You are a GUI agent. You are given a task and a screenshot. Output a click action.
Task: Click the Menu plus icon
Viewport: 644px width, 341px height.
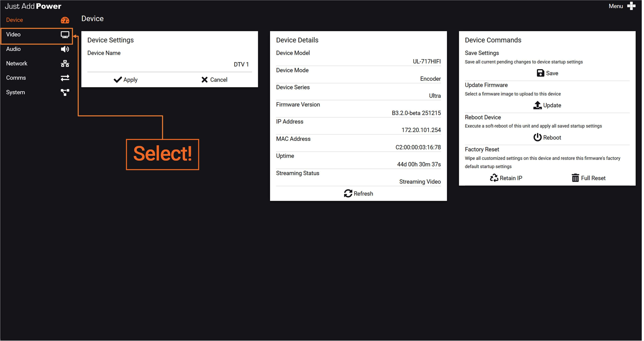[x=631, y=6]
